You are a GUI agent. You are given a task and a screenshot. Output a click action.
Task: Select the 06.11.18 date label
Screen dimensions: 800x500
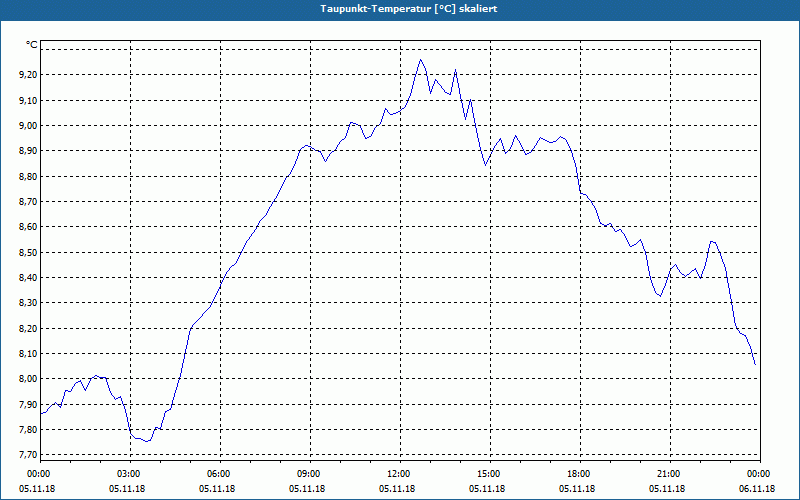coord(757,489)
